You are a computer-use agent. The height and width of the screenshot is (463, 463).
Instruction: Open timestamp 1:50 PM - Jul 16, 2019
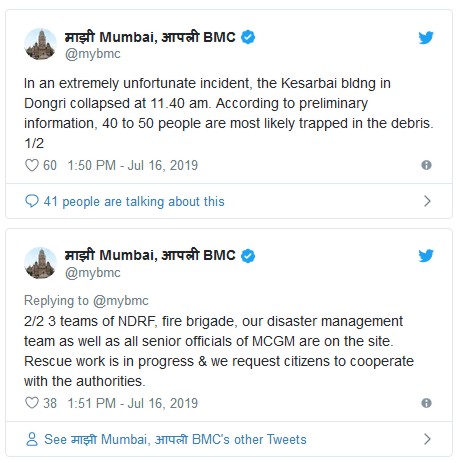pos(133,165)
